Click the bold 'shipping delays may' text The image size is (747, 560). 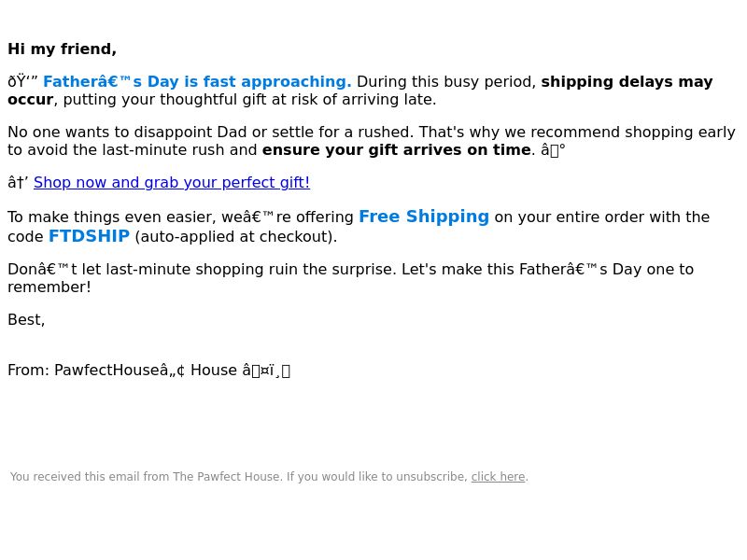[627, 81]
